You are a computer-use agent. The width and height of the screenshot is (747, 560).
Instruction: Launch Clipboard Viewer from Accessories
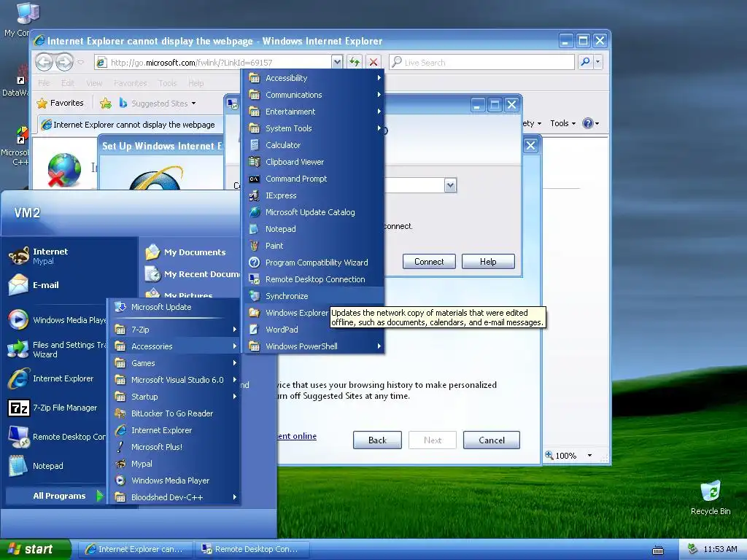tap(314, 162)
